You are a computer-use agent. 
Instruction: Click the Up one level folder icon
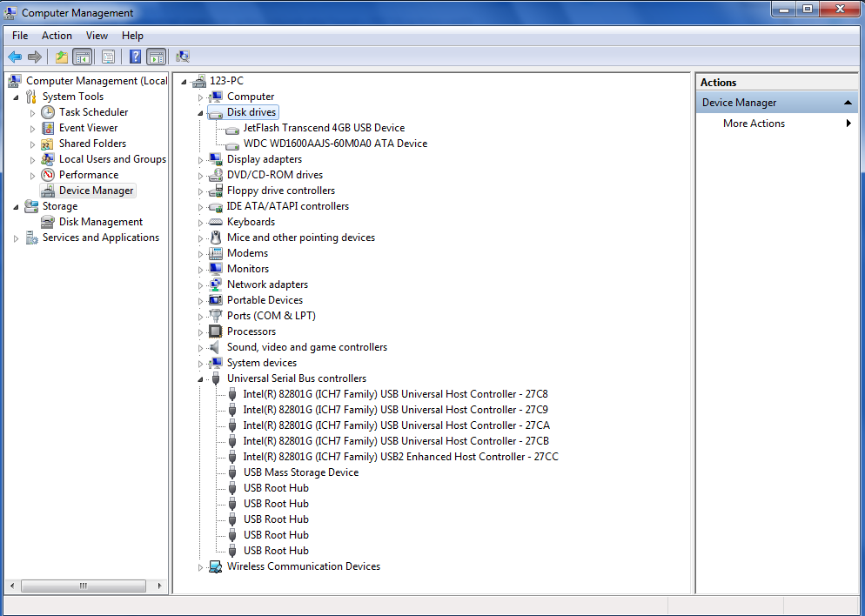click(x=62, y=57)
